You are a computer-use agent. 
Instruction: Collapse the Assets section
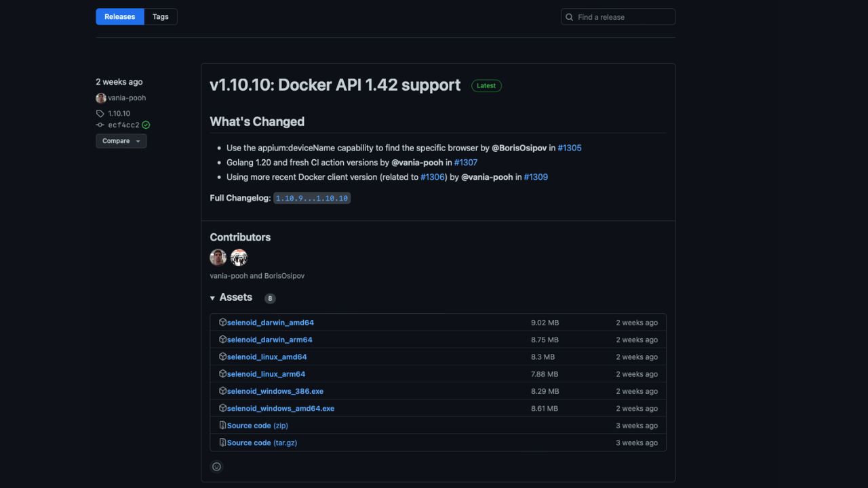click(x=231, y=298)
